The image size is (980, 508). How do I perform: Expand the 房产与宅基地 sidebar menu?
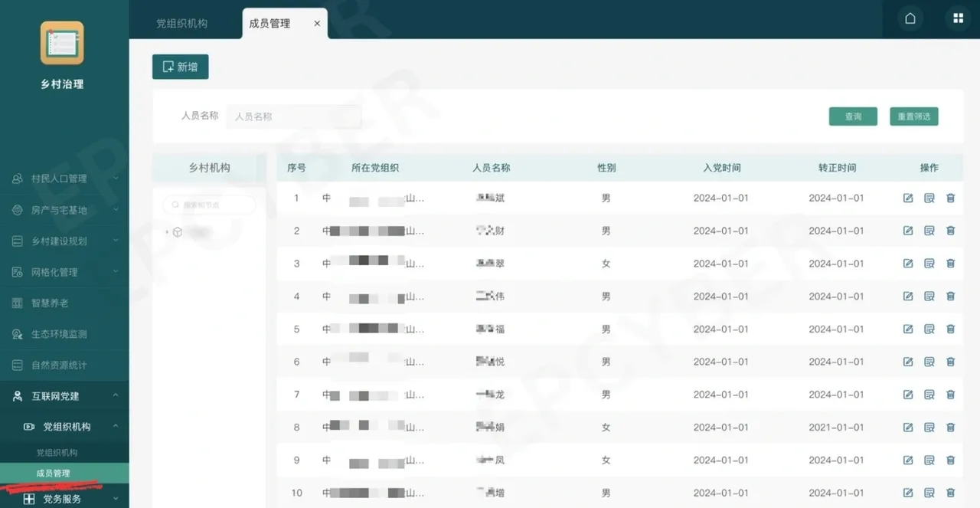pos(64,210)
